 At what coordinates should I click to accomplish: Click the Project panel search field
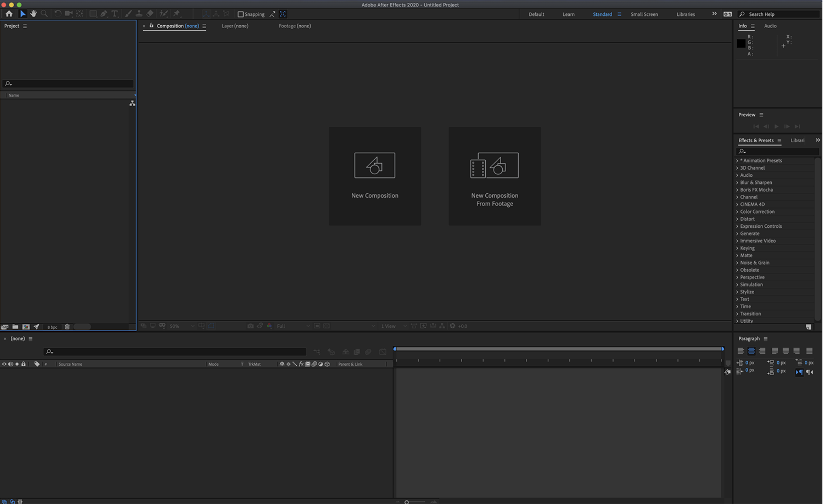click(x=68, y=84)
